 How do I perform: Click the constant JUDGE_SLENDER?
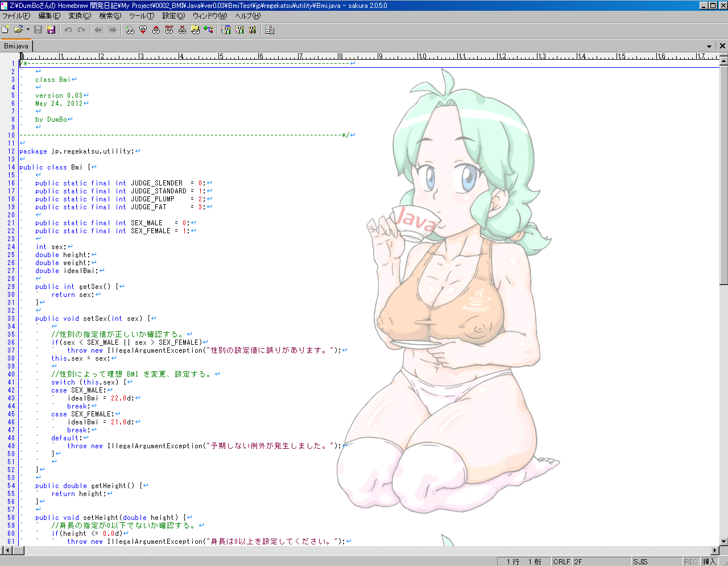[157, 183]
